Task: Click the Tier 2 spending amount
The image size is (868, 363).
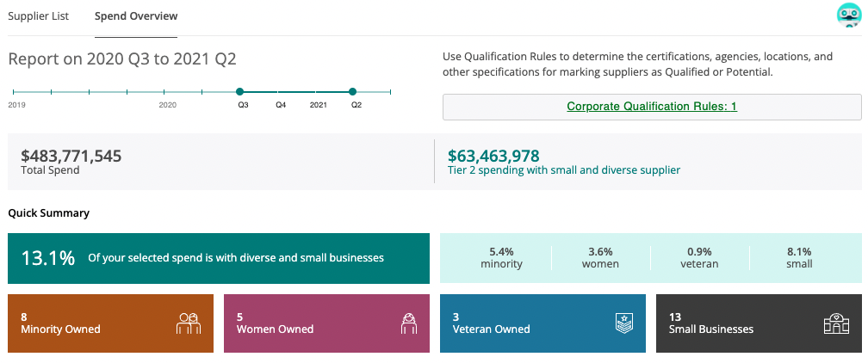Action: coord(493,156)
